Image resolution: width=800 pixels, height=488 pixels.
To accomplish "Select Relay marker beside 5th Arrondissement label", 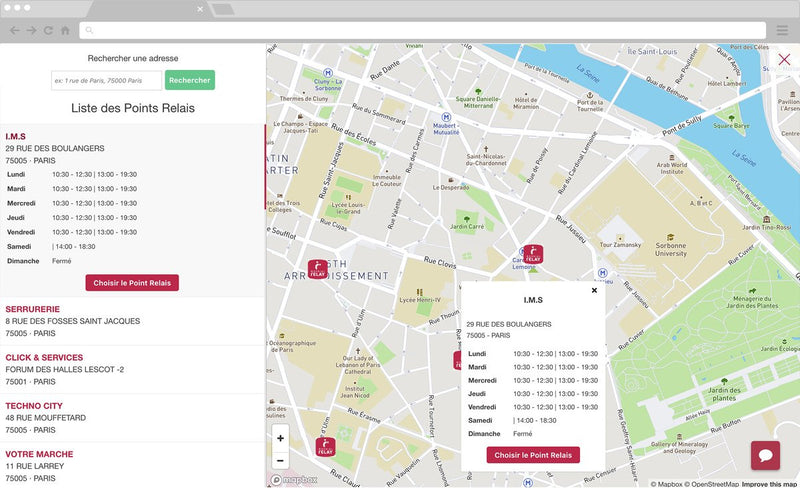I will click(x=317, y=268).
